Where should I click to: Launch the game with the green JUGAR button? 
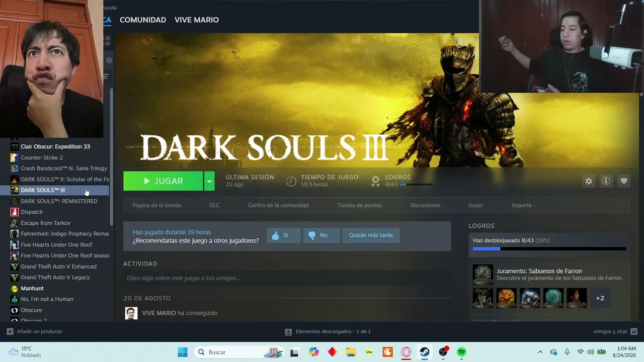click(x=163, y=181)
